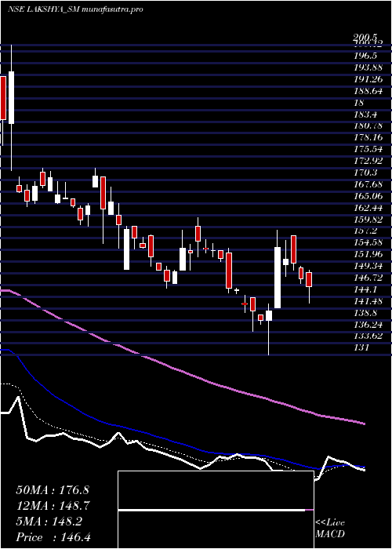Click the 'MACD' label
392x549 pixels.
[330, 534]
